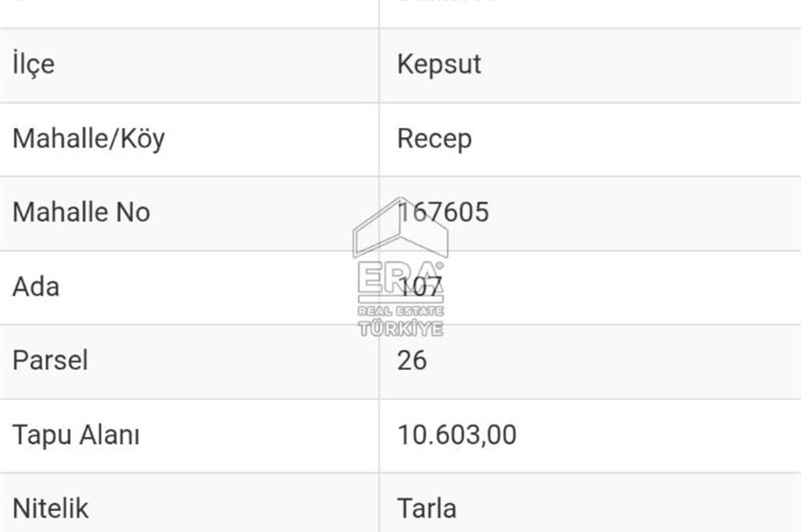Image resolution: width=801 pixels, height=532 pixels.
Task: Select the Tarla property type value
Action: point(427,509)
